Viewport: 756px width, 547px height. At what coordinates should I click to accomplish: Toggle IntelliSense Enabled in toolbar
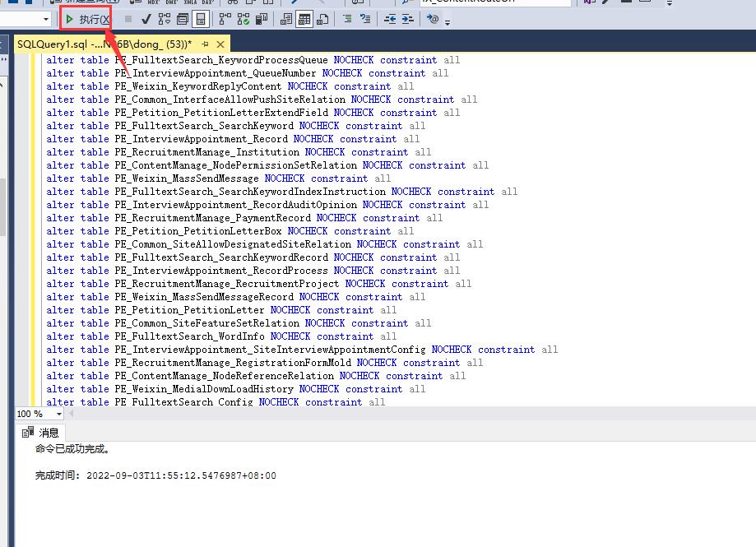point(202,18)
